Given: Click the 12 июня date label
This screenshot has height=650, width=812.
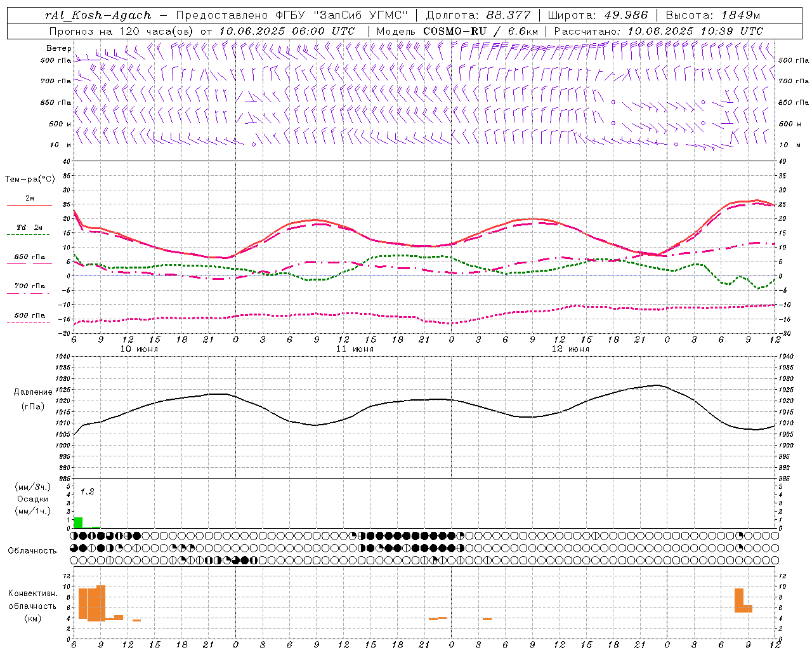Looking at the screenshot, I should pyautogui.click(x=570, y=349).
